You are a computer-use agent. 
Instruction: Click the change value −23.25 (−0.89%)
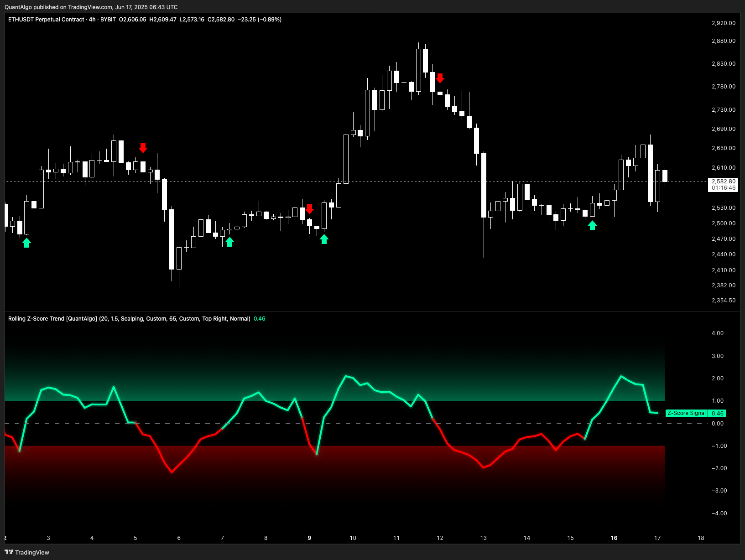tap(260, 20)
